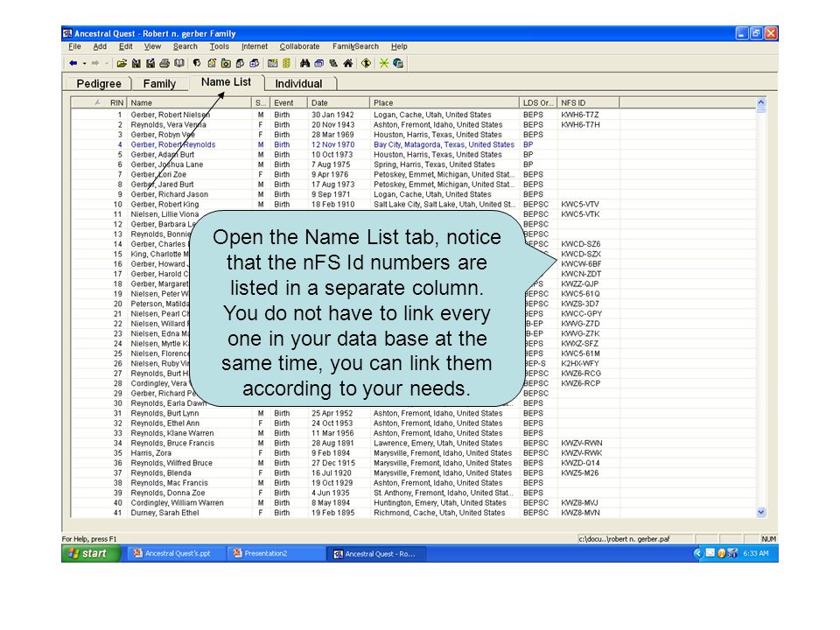Select the Name List tab
Image resolution: width=840 pixels, height=630 pixels.
(226, 82)
